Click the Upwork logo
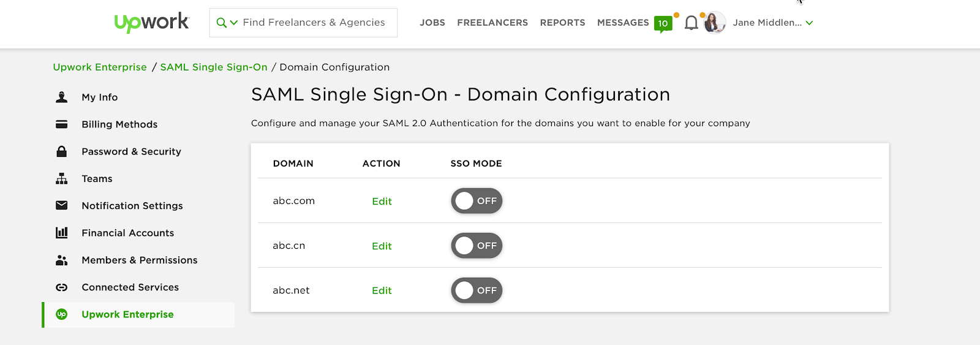The height and width of the screenshot is (345, 980). (x=151, y=23)
